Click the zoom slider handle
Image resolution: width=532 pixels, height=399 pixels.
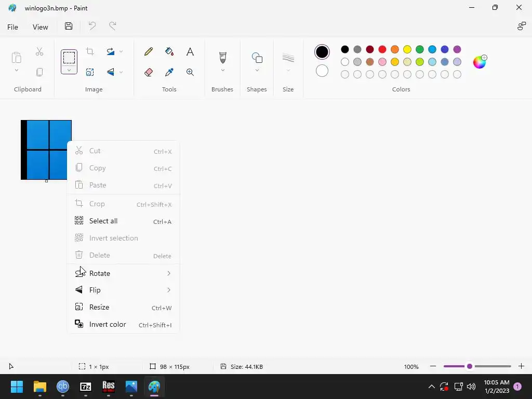pos(470,366)
